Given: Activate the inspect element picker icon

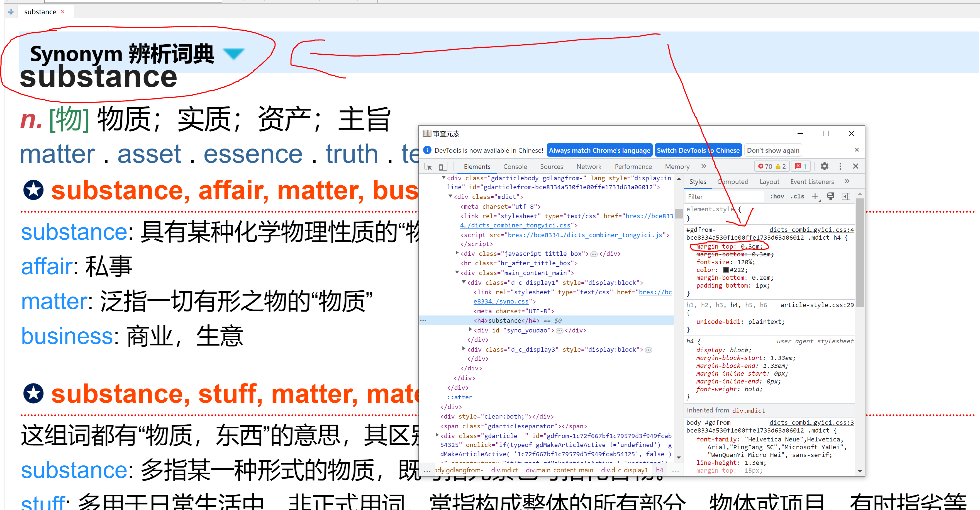Looking at the screenshot, I should 428,166.
